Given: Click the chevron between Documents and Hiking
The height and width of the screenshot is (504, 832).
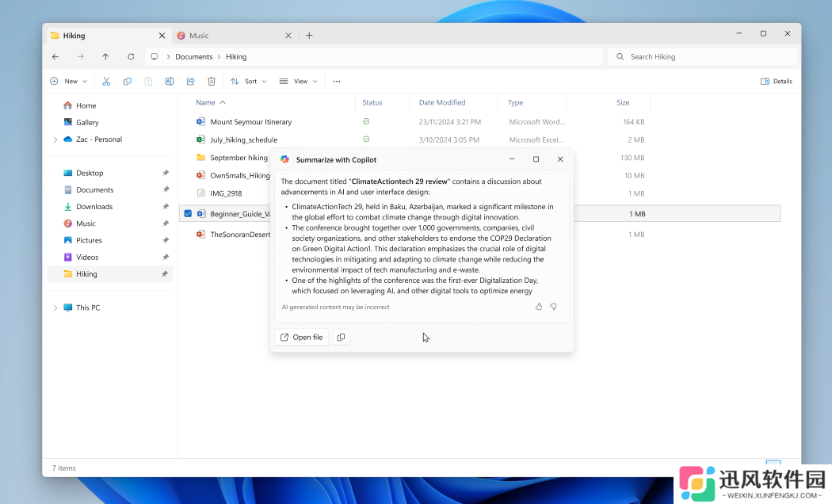Looking at the screenshot, I should pos(219,57).
